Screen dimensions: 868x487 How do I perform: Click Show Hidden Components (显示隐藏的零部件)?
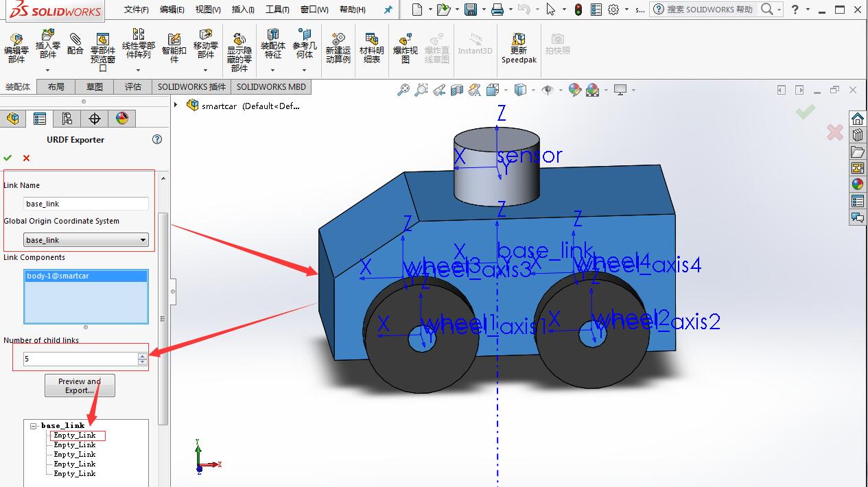[x=239, y=52]
